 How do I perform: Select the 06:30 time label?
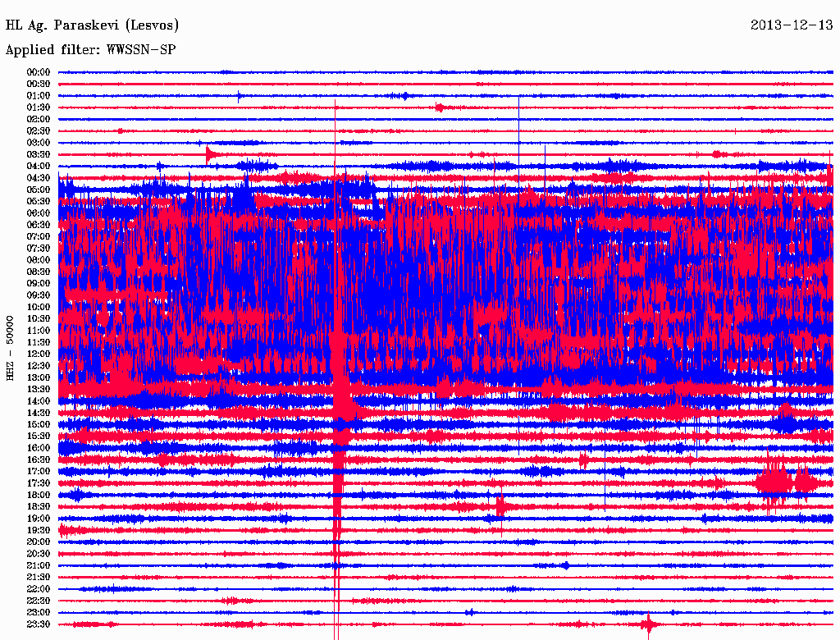(x=39, y=225)
